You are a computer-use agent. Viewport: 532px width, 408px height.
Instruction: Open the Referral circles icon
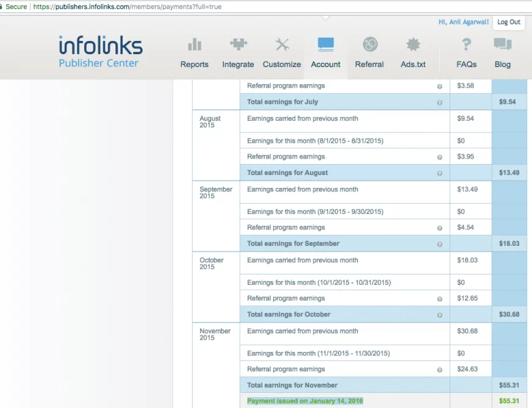click(370, 45)
